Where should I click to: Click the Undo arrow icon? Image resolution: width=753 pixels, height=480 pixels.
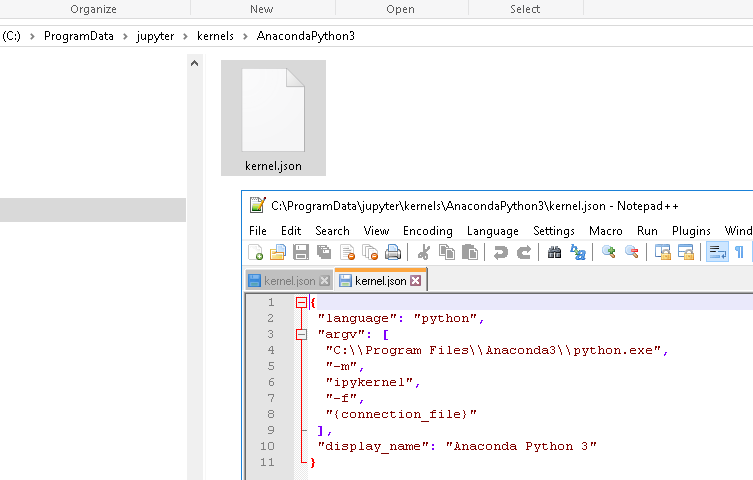point(501,253)
